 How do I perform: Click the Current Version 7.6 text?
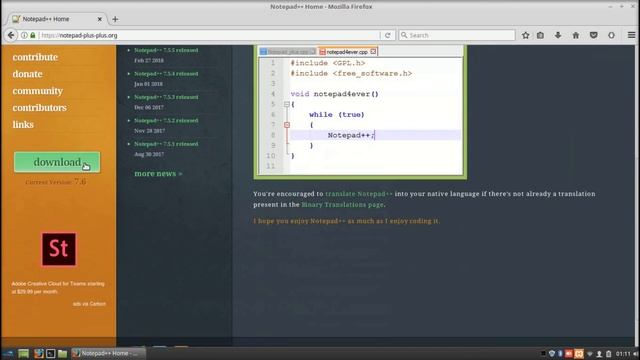[56, 182]
